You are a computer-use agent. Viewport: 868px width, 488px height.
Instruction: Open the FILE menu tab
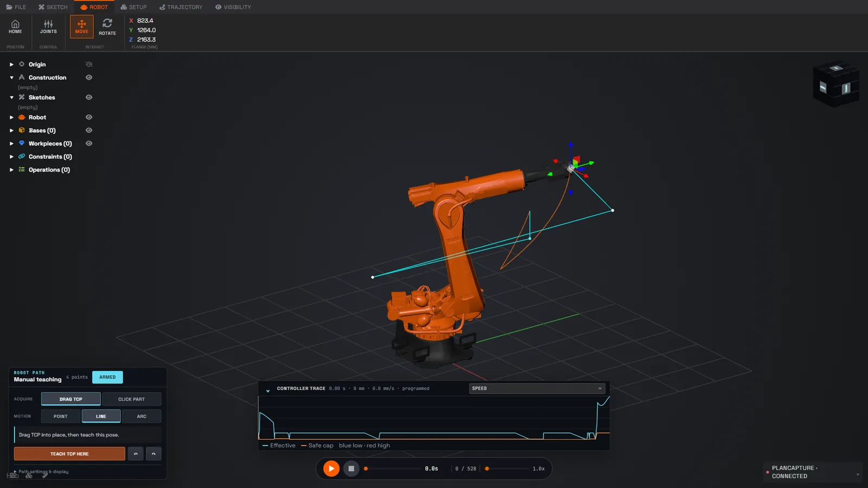coord(16,7)
